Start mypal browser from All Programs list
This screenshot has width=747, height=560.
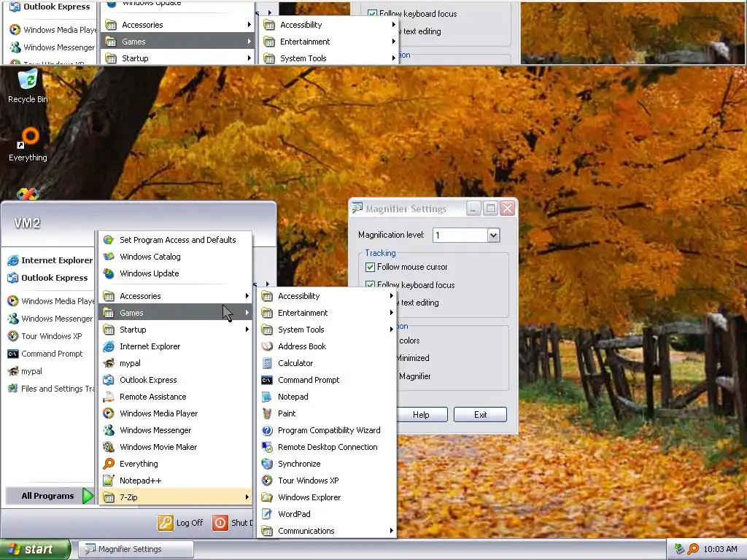coord(175,363)
